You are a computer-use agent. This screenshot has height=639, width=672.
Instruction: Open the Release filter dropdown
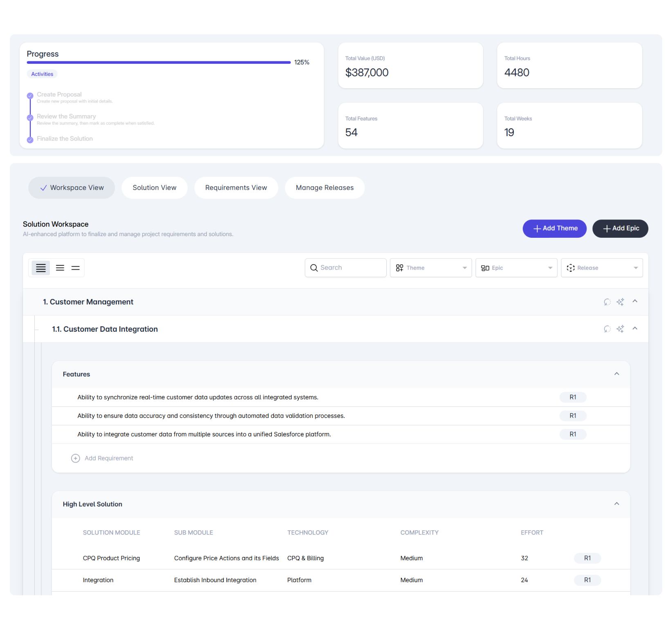coord(602,268)
